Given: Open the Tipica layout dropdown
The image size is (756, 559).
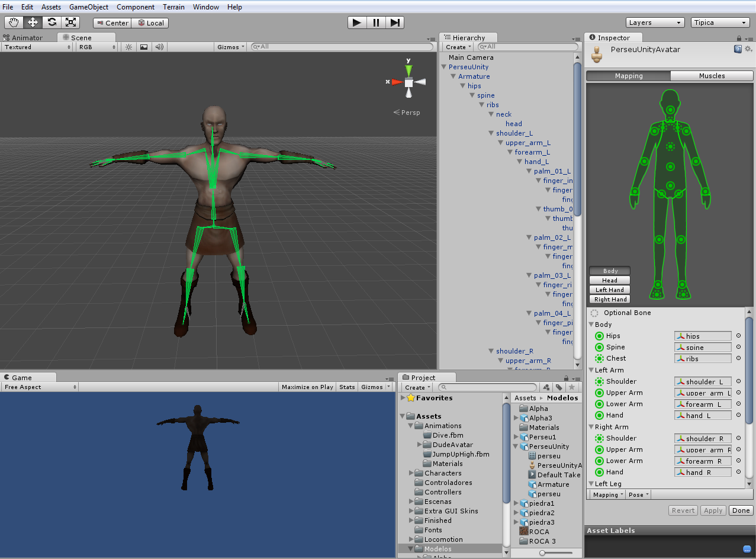Looking at the screenshot, I should click(x=720, y=23).
